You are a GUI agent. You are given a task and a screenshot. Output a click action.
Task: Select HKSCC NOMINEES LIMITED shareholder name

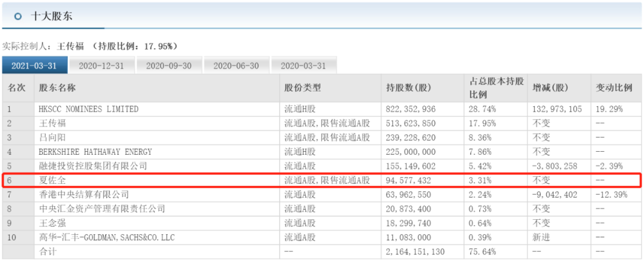click(x=89, y=109)
